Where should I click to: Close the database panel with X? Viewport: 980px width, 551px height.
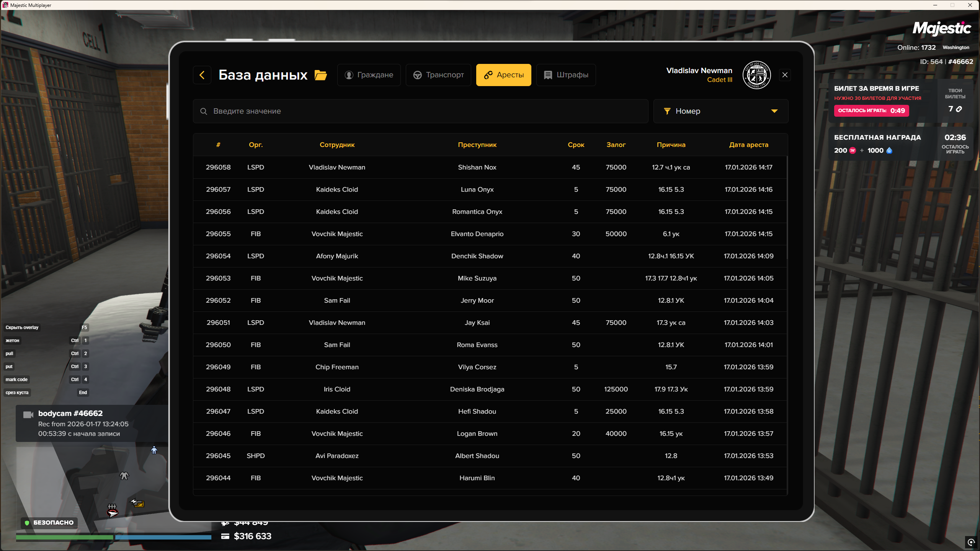(x=785, y=75)
